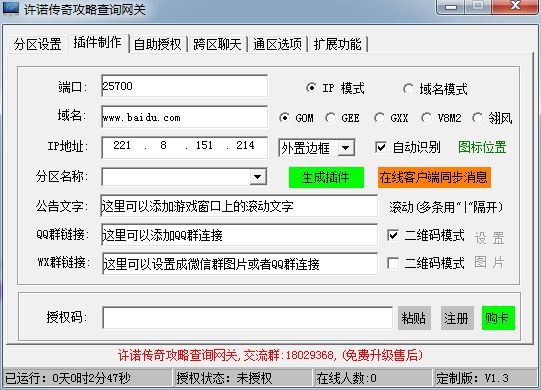This screenshot has height=390, width=541.
Task: Click the 授权状态: 未授权 status entry
Action: tap(243, 378)
